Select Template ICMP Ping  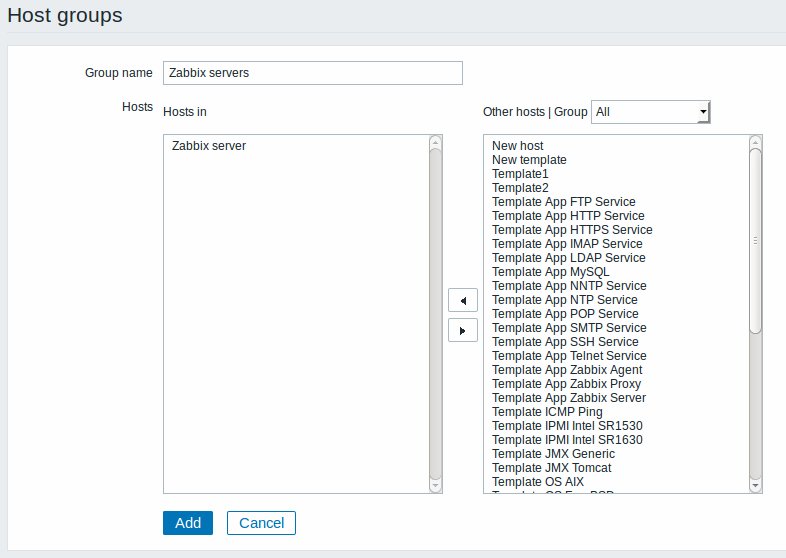coord(547,412)
